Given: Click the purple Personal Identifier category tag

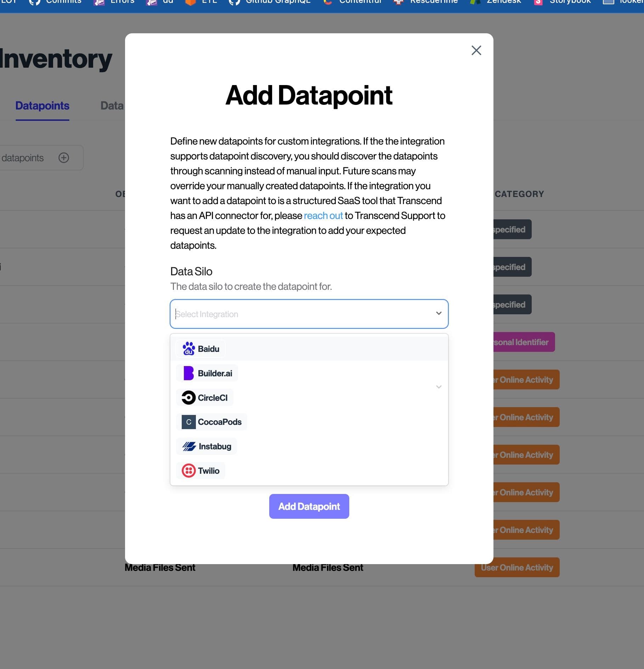Looking at the screenshot, I should tap(524, 342).
